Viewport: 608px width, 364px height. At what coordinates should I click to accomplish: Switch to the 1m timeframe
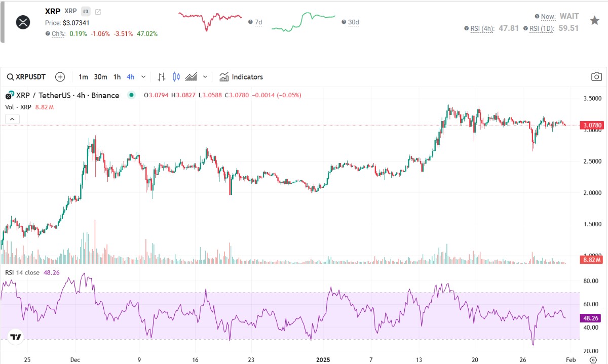coord(83,77)
